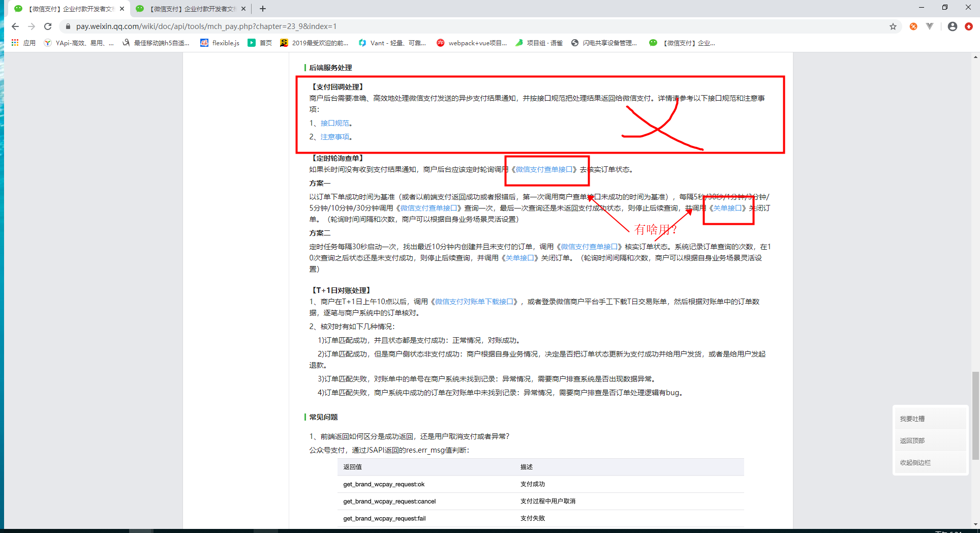Select the get_brand_wcpay_request:ok cell
980x533 pixels.
click(x=384, y=484)
